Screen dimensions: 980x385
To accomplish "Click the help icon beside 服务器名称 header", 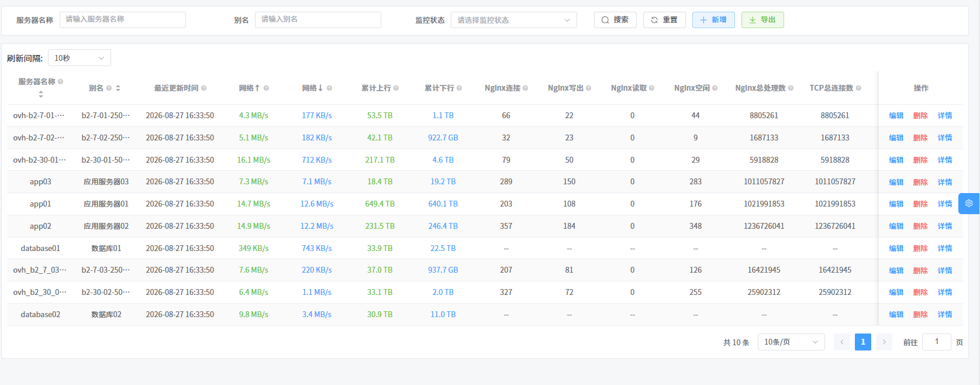I will 61,82.
